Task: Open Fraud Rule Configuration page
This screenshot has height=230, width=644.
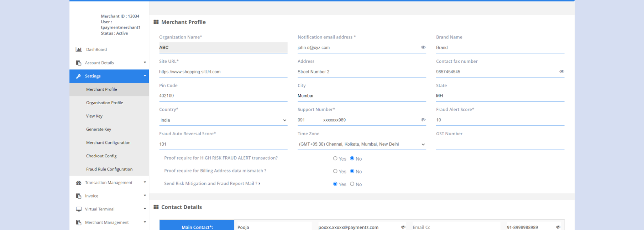Action: click(109, 169)
